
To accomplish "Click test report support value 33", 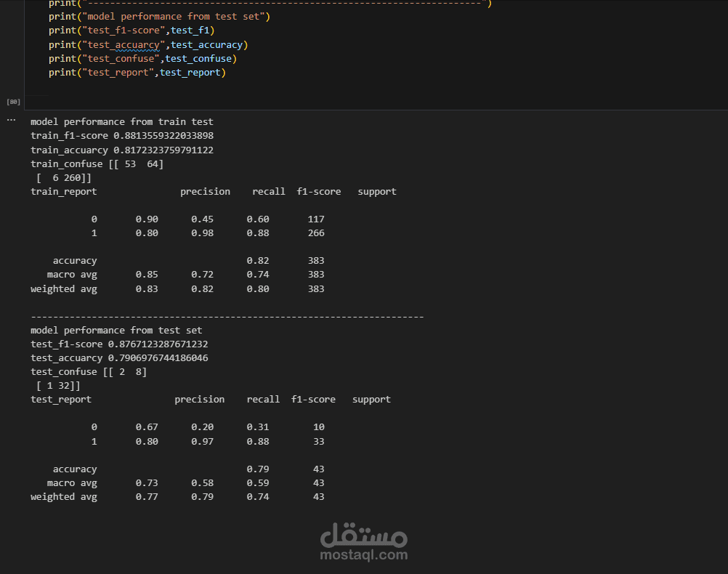I will tap(318, 442).
